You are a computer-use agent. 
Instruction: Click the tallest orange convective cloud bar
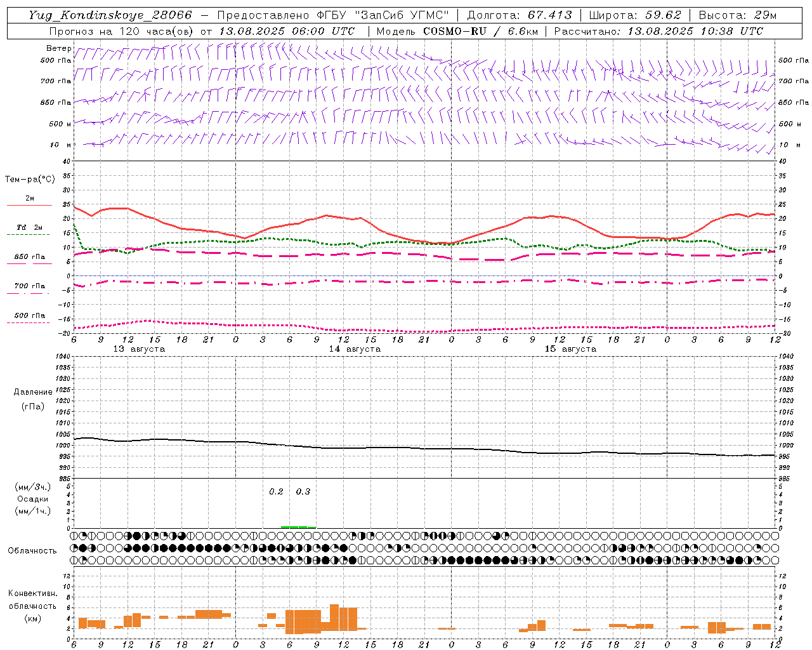point(334,617)
